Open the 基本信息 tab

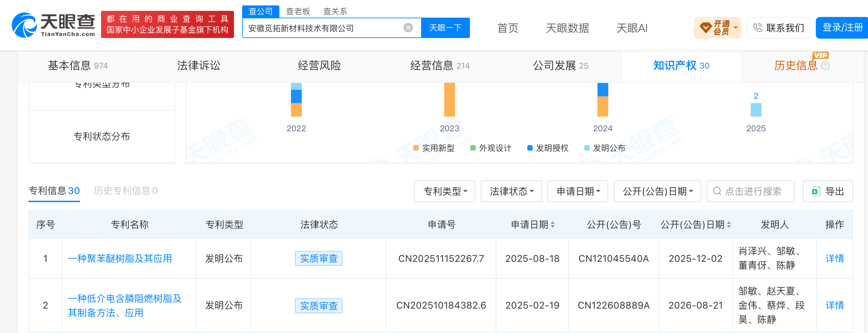(x=78, y=66)
